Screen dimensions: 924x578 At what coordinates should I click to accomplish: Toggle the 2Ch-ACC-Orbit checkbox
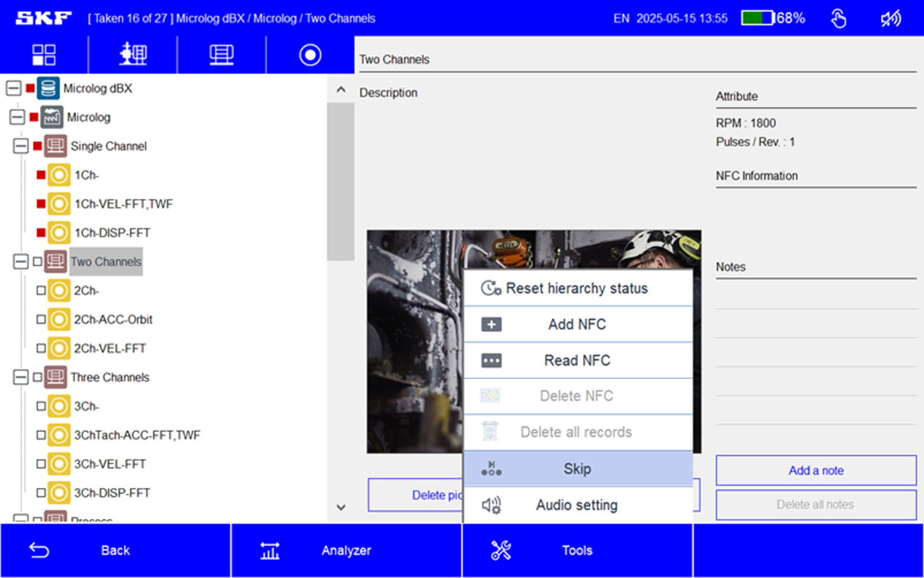pos(41,319)
